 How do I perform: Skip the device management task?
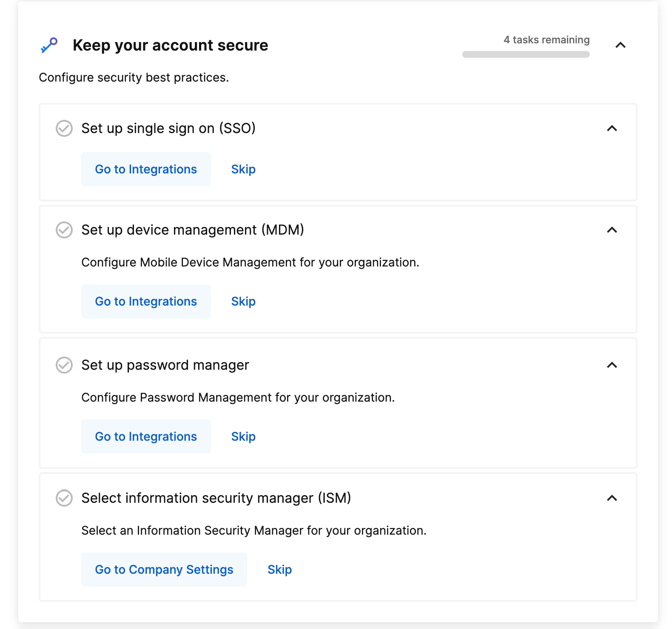(x=243, y=301)
